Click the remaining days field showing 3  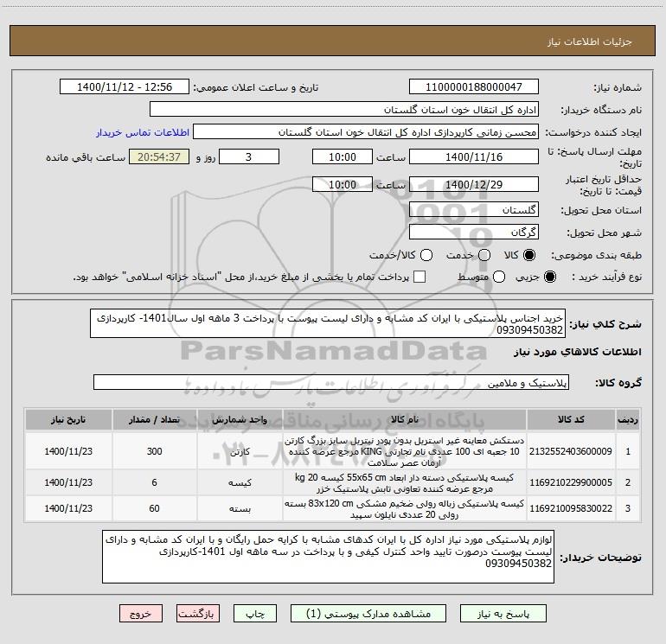(249, 156)
